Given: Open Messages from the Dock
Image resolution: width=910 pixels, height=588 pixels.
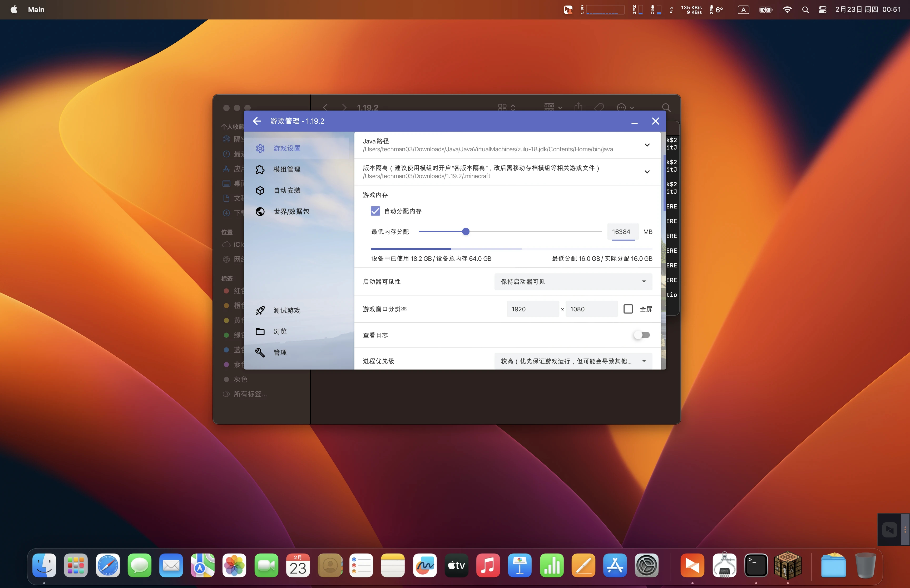Looking at the screenshot, I should (x=139, y=565).
